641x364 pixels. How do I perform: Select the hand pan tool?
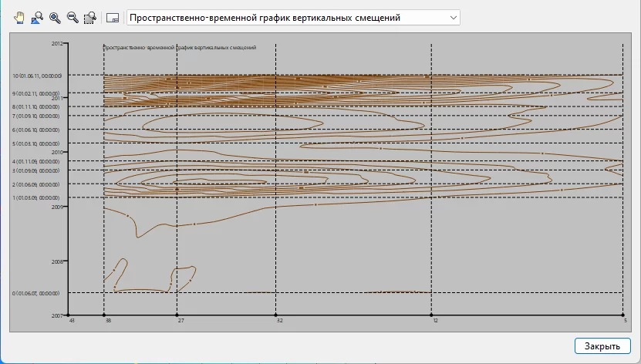pos(19,18)
